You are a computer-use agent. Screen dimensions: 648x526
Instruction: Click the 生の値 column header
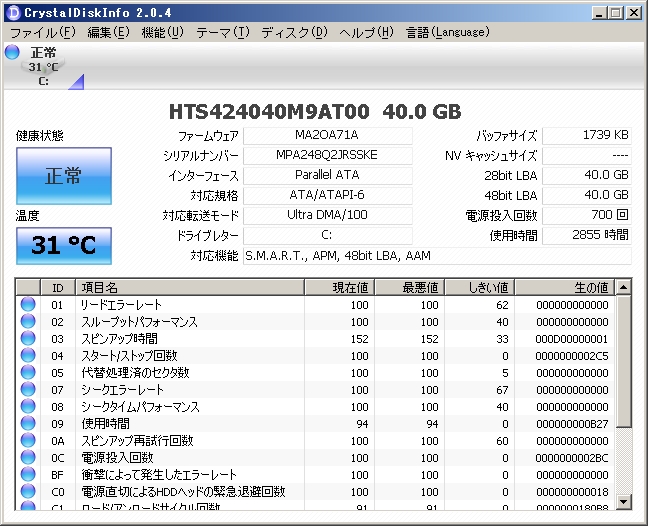(x=565, y=287)
